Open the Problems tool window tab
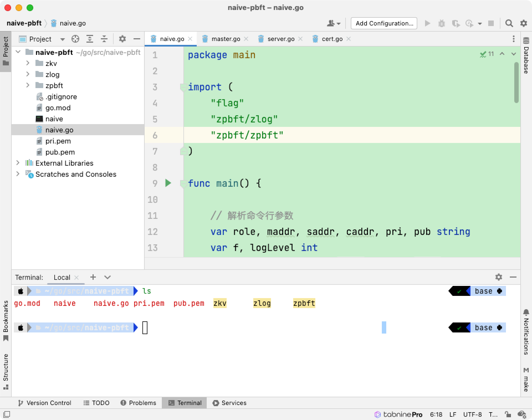Viewport: 532px width, 420px height. point(139,403)
